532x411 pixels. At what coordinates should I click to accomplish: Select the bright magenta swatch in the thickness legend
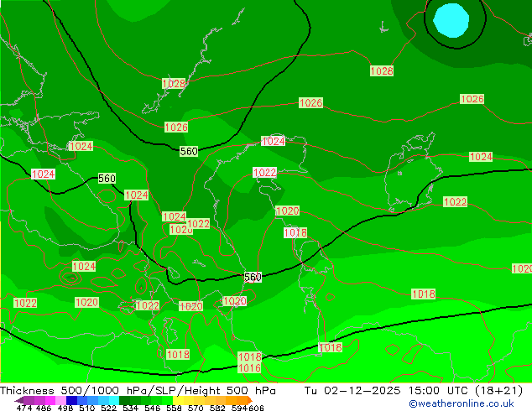point(50,400)
